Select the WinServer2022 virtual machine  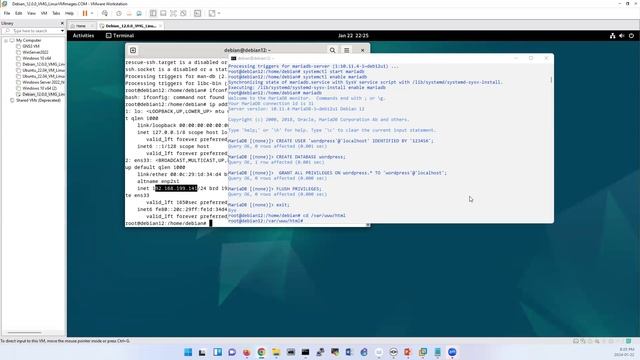point(35,52)
